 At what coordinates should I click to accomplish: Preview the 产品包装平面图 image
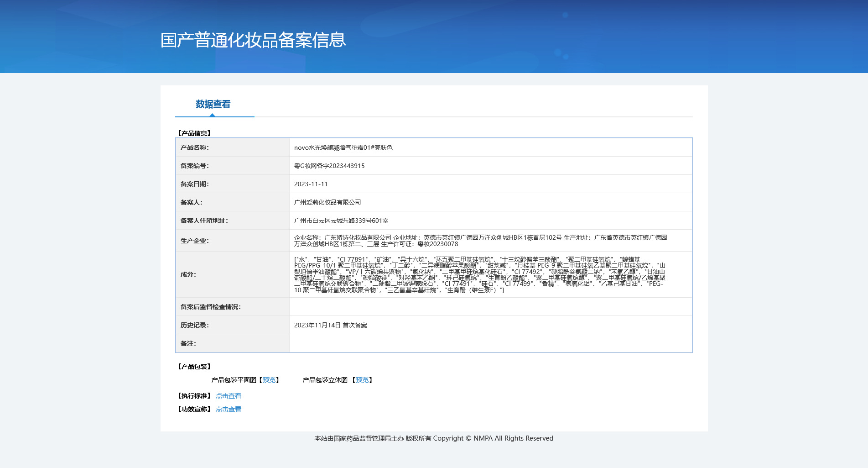point(269,380)
